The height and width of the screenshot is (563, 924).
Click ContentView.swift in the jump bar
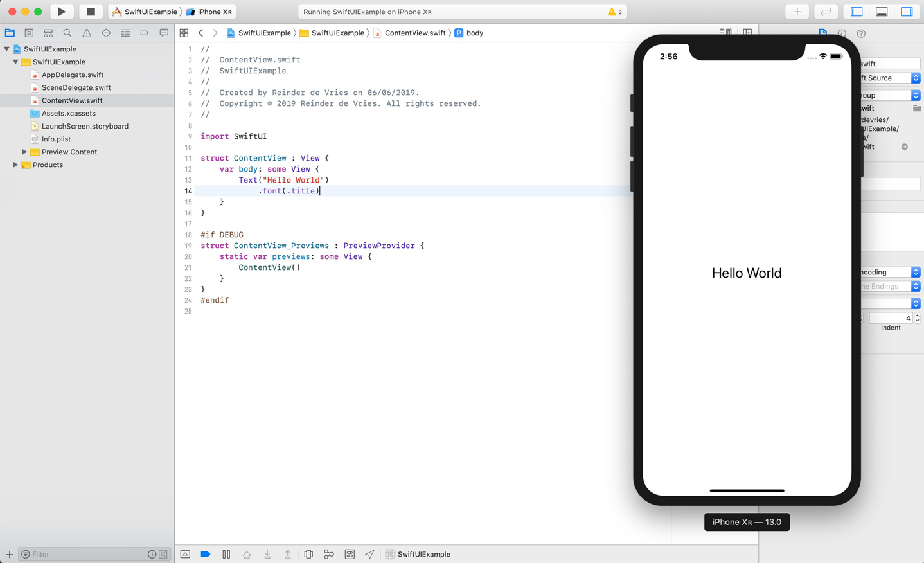pos(409,33)
